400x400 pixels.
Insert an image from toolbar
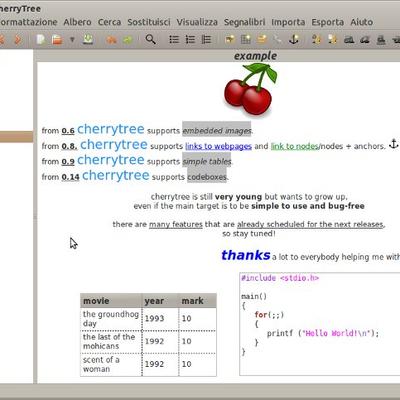pyautogui.click(x=230, y=40)
